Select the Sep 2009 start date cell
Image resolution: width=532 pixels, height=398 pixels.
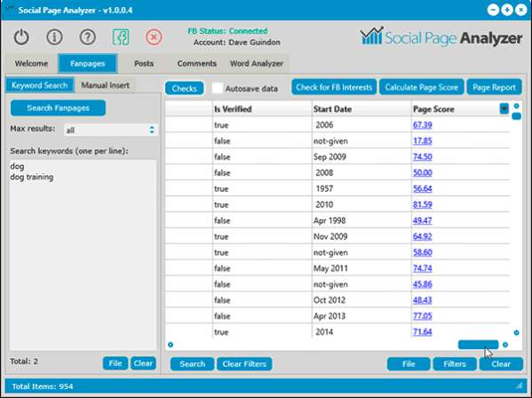click(361, 156)
